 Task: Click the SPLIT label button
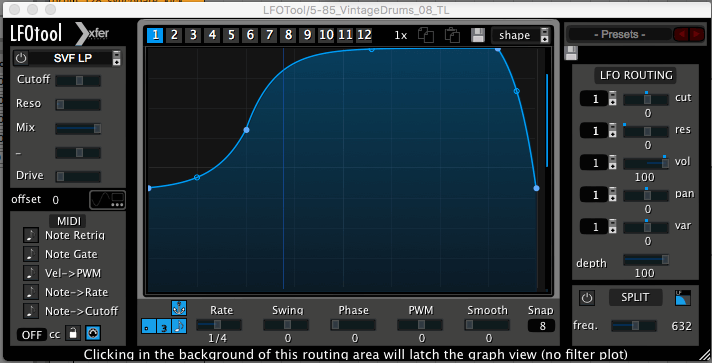[635, 298]
